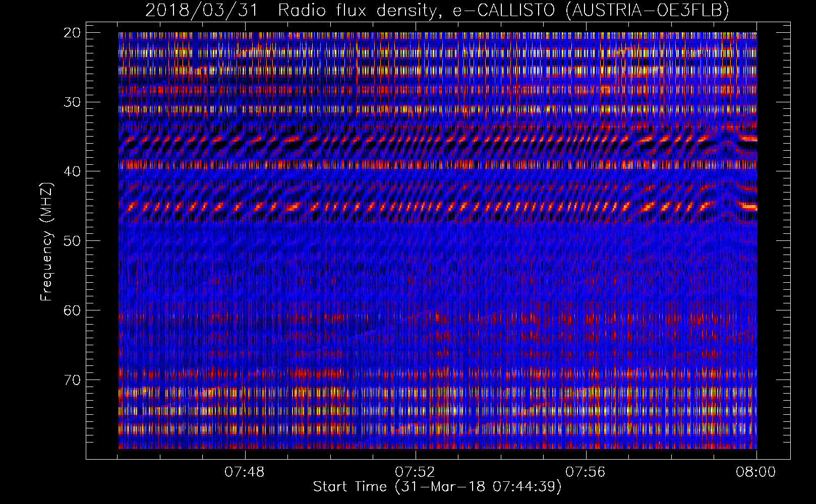Click the plot title 'Radio flux density, e-CALLISTO (AUSTRIA-OE3FLB)'

click(x=503, y=10)
